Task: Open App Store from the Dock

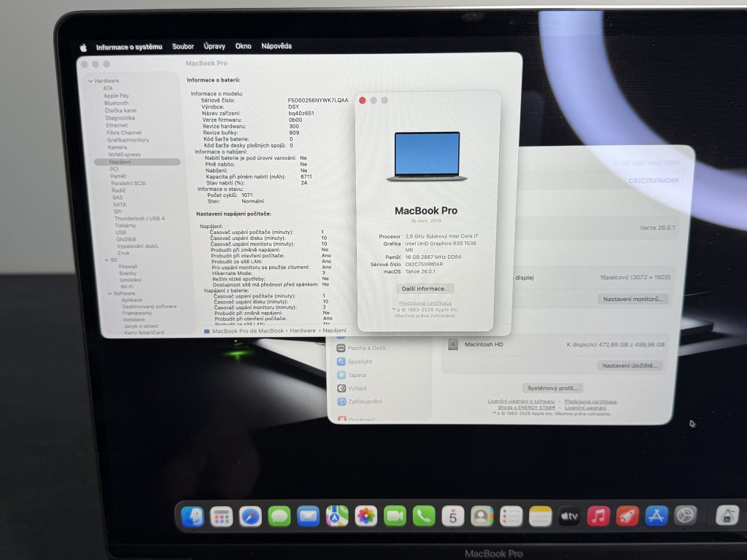Action: [656, 516]
